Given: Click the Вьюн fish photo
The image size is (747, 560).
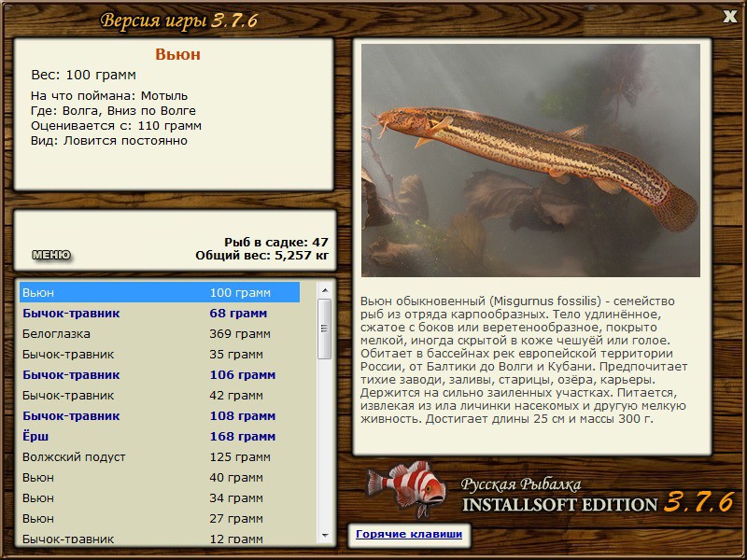Looking at the screenshot, I should (530, 160).
